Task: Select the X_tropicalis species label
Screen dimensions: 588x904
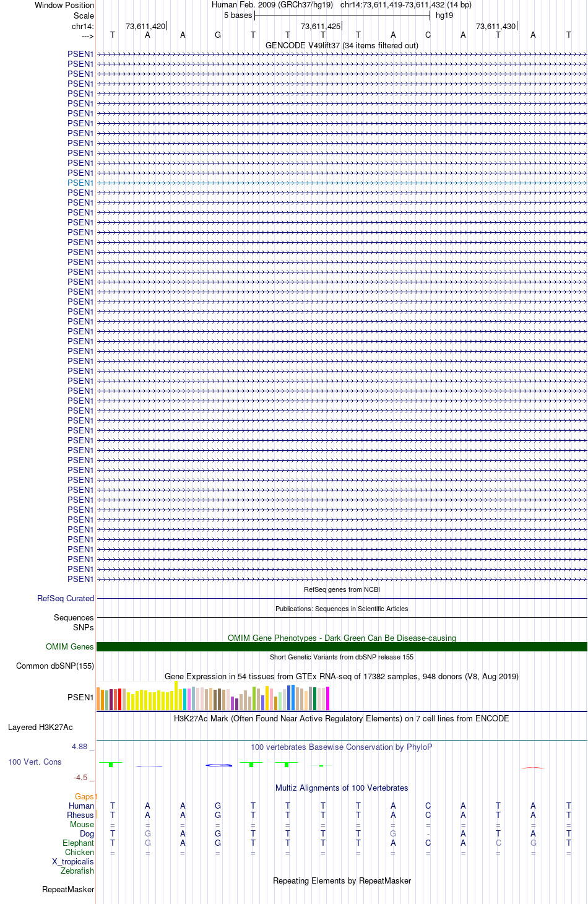Action: [73, 861]
